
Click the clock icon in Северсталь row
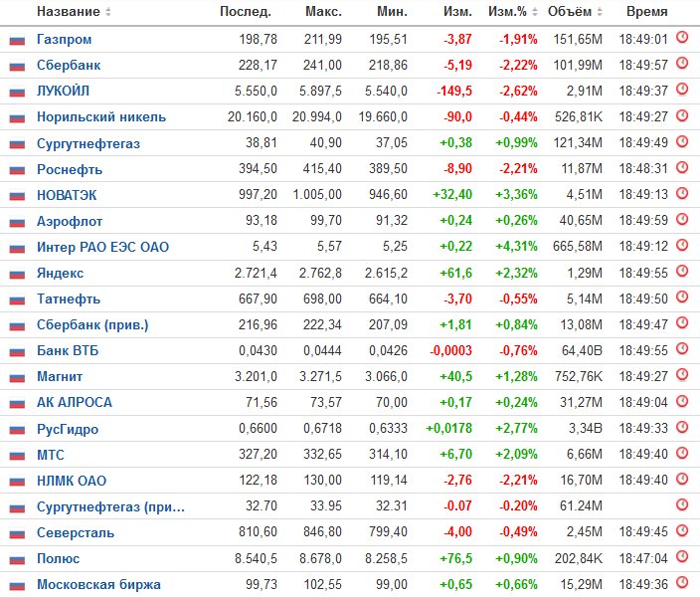point(682,530)
